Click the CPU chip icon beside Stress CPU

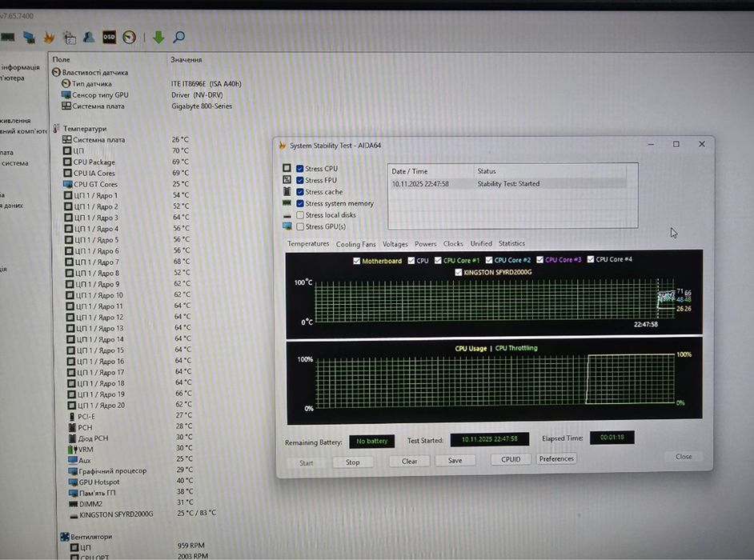(x=287, y=168)
